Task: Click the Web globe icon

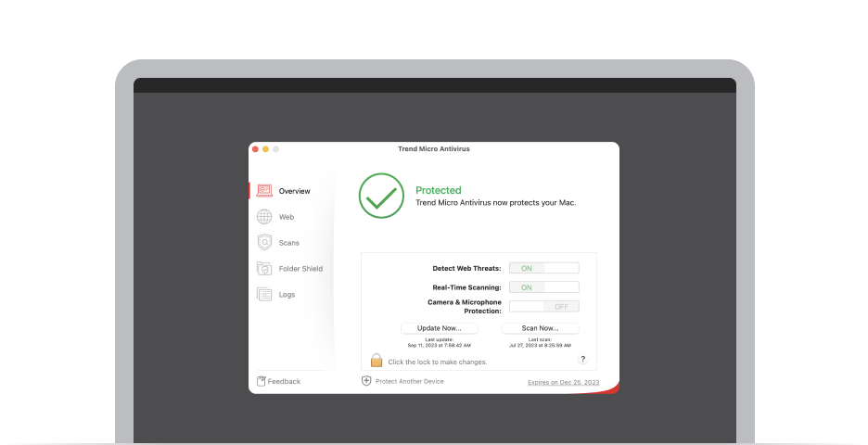Action: [264, 216]
